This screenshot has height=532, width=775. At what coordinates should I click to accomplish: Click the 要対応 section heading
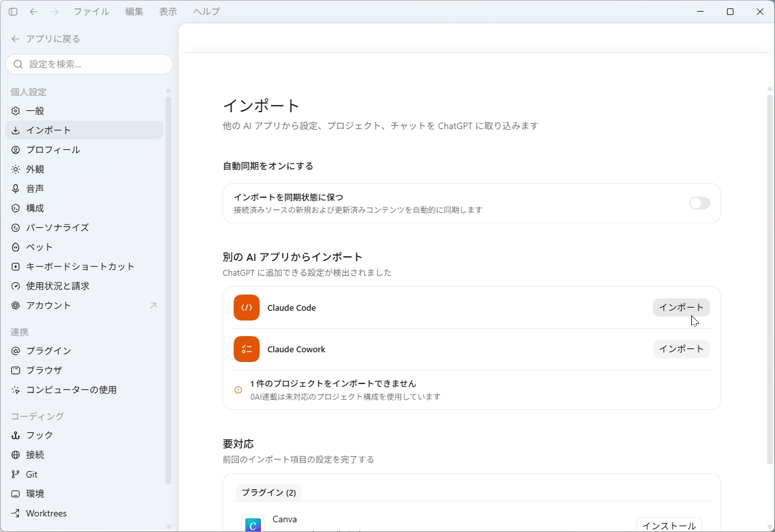click(x=238, y=444)
